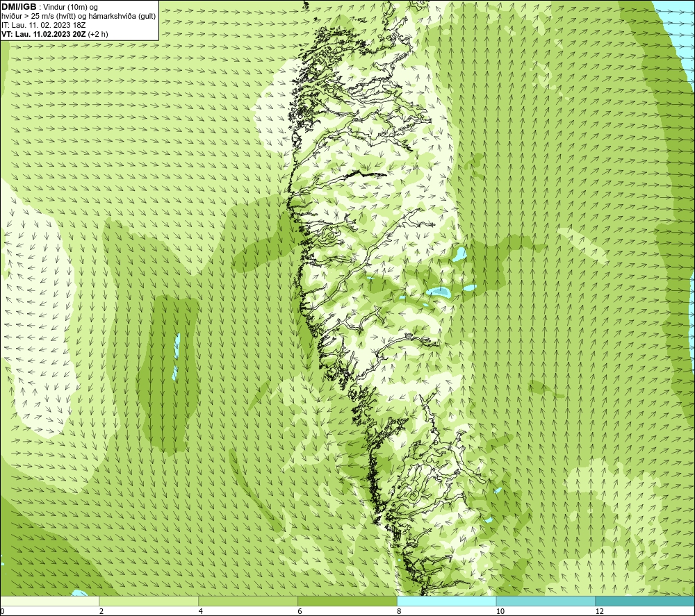Image resolution: width=695 pixels, height=616 pixels.
Task: Click the 8–10 m/s cyan legend swatch
Action: [447, 601]
